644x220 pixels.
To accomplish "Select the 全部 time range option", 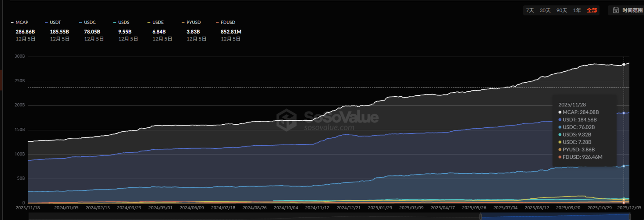I will [592, 10].
